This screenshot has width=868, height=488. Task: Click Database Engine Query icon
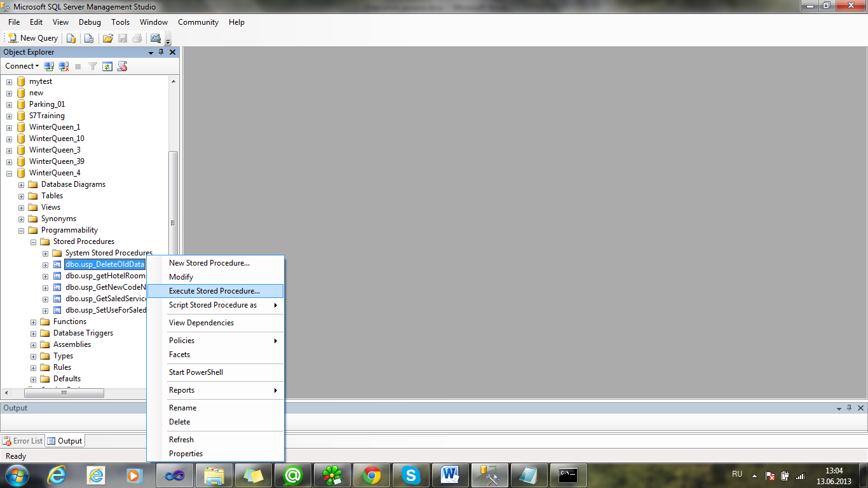pos(72,38)
